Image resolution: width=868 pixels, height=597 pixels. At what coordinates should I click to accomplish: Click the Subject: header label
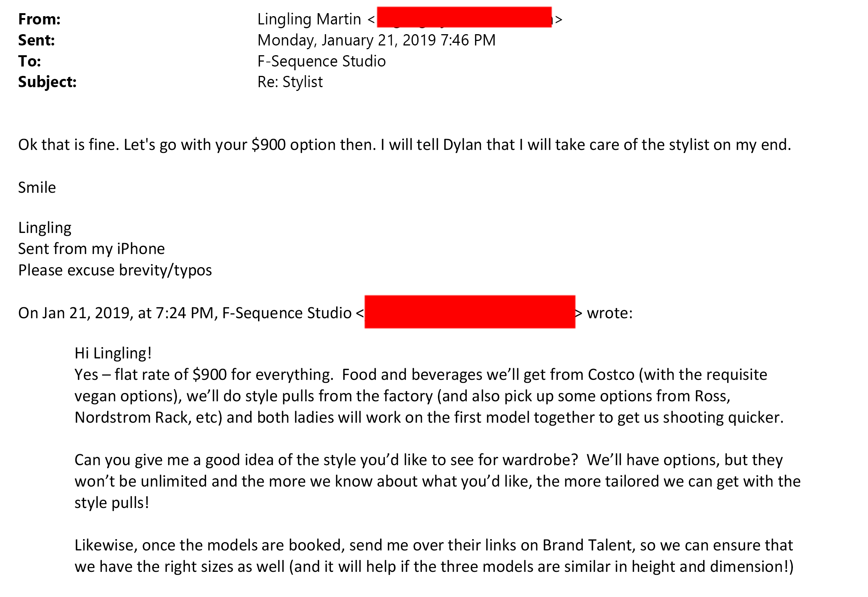[47, 82]
